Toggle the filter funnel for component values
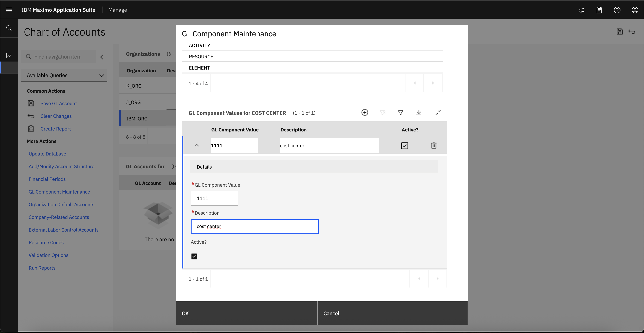This screenshot has width=644, height=333. pyautogui.click(x=400, y=112)
